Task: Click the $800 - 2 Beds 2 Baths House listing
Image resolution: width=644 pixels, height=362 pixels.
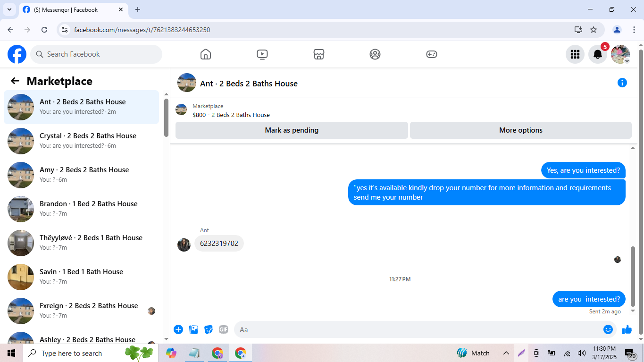Action: [x=231, y=115]
